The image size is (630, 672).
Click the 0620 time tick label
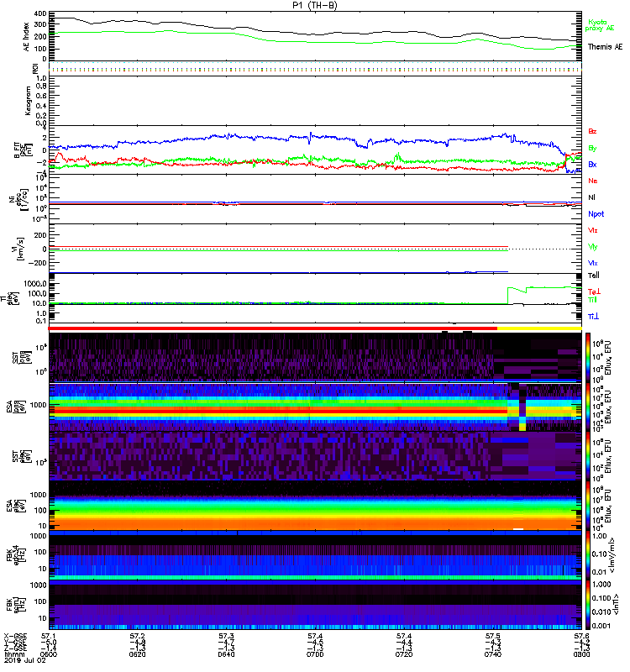point(137,654)
